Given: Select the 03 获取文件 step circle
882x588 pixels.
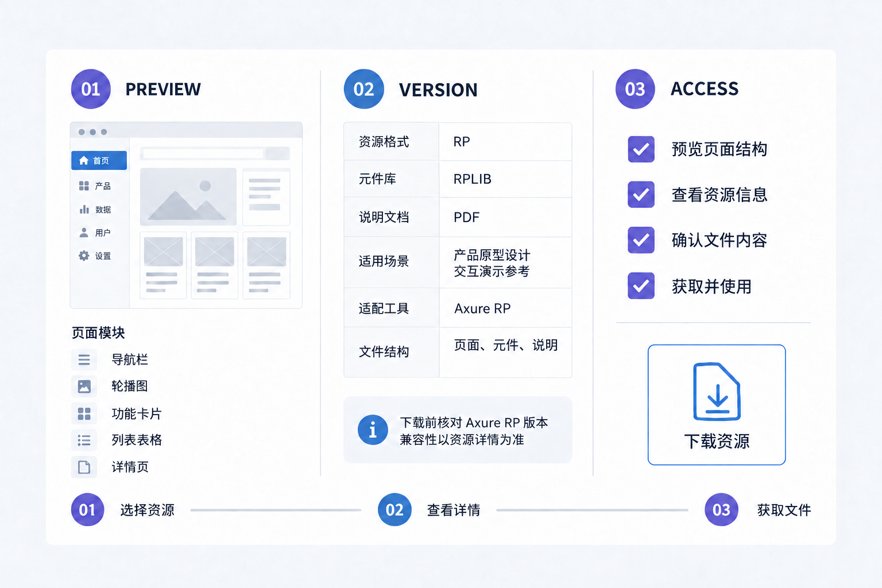Looking at the screenshot, I should pyautogui.click(x=721, y=509).
